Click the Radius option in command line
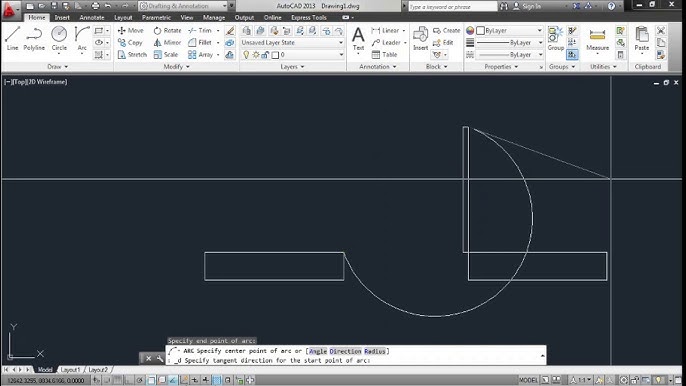Image resolution: width=686 pixels, height=386 pixels. point(375,351)
